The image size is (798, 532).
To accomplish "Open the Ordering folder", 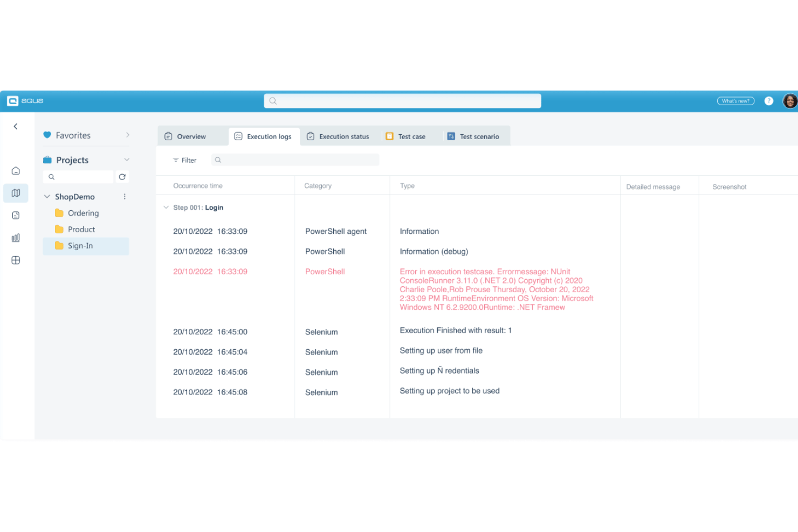I will [77, 213].
